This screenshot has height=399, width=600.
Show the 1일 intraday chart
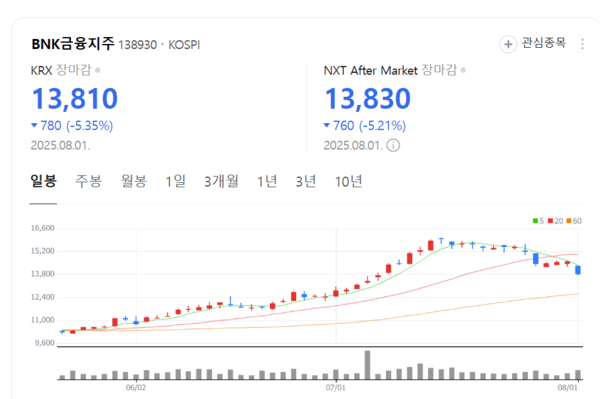176,181
